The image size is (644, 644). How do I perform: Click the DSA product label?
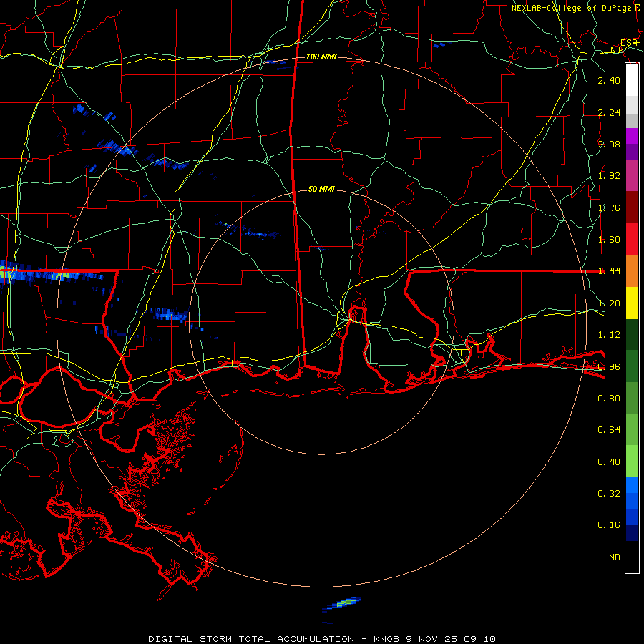click(x=629, y=43)
